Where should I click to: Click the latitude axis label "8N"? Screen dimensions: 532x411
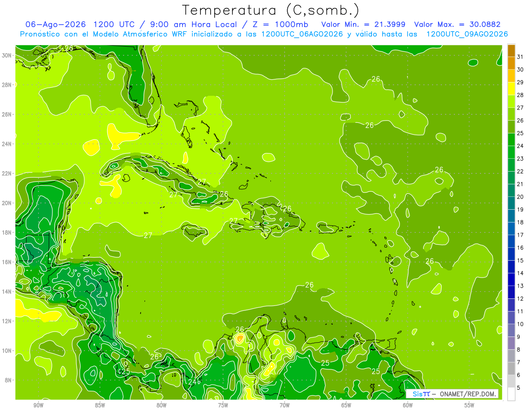(8, 380)
